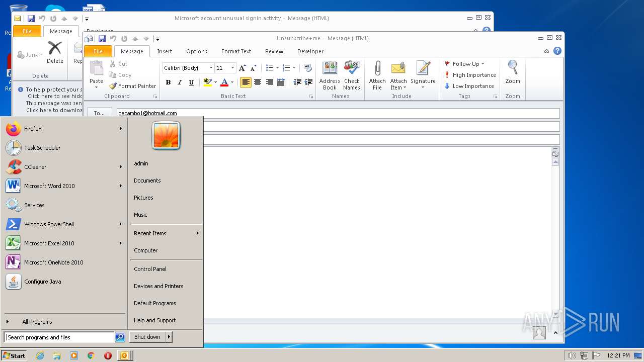Open highlight color dropdown arrow
This screenshot has width=644, height=362.
point(215,82)
